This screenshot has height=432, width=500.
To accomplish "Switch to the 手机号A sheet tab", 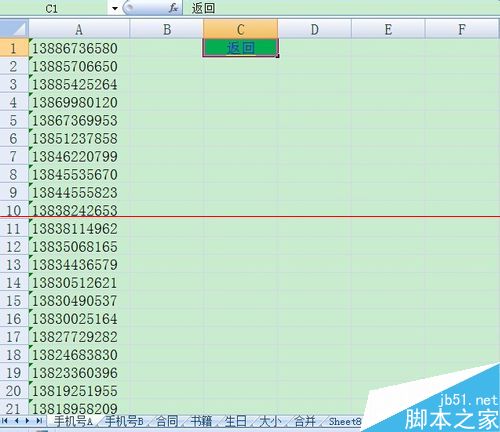I will coord(73,422).
